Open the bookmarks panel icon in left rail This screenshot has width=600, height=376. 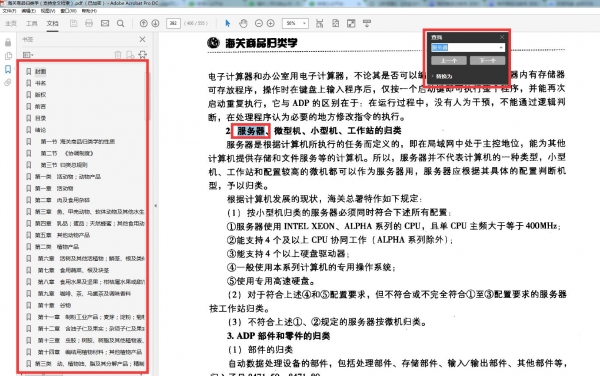(8, 69)
